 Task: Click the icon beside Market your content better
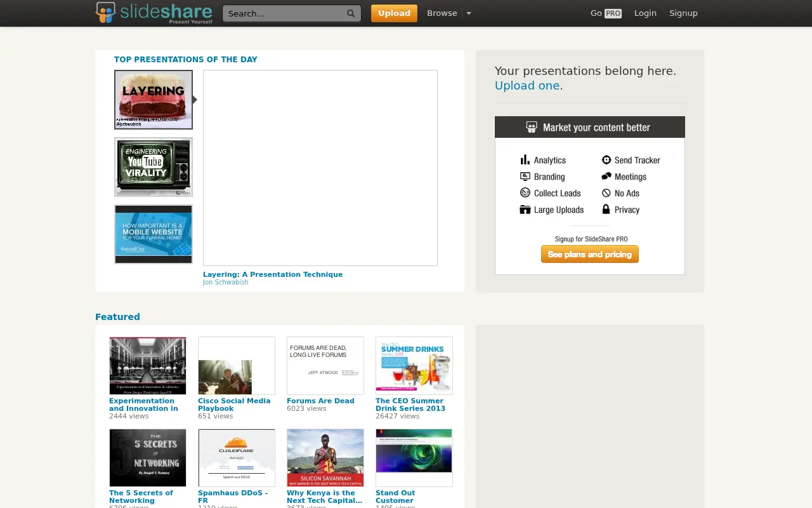tap(532, 127)
